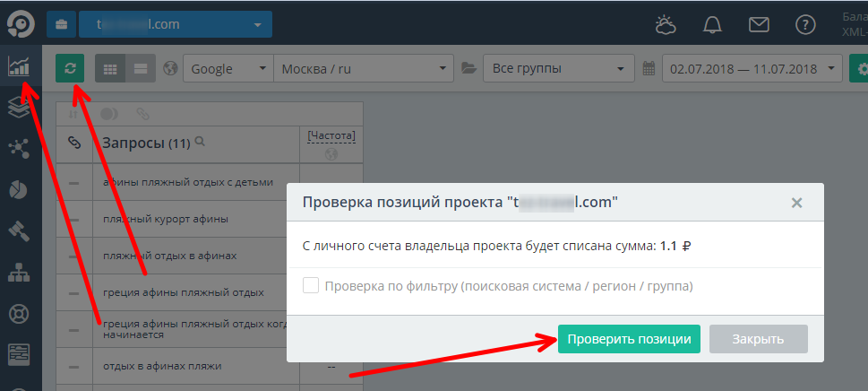The image size is (868, 391).
Task: Open the project selector dropdown
Action: [x=175, y=24]
